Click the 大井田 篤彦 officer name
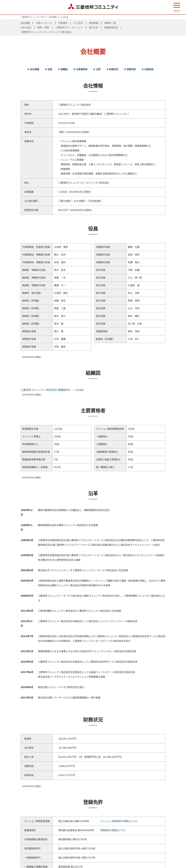 pos(61,247)
